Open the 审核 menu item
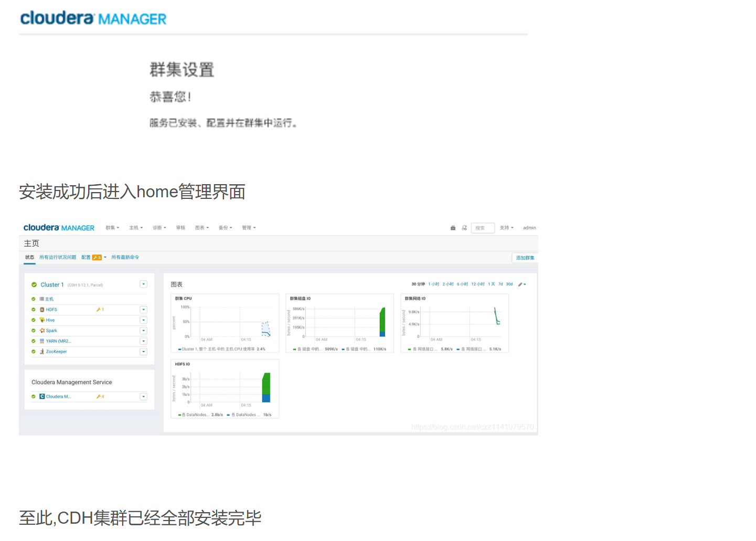Screen dimensions: 756x541 (x=180, y=228)
